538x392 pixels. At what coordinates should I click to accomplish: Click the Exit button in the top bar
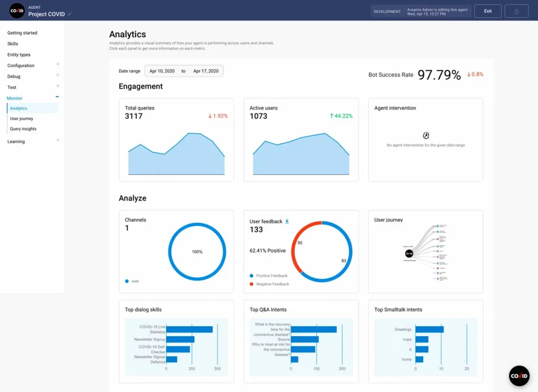click(488, 11)
